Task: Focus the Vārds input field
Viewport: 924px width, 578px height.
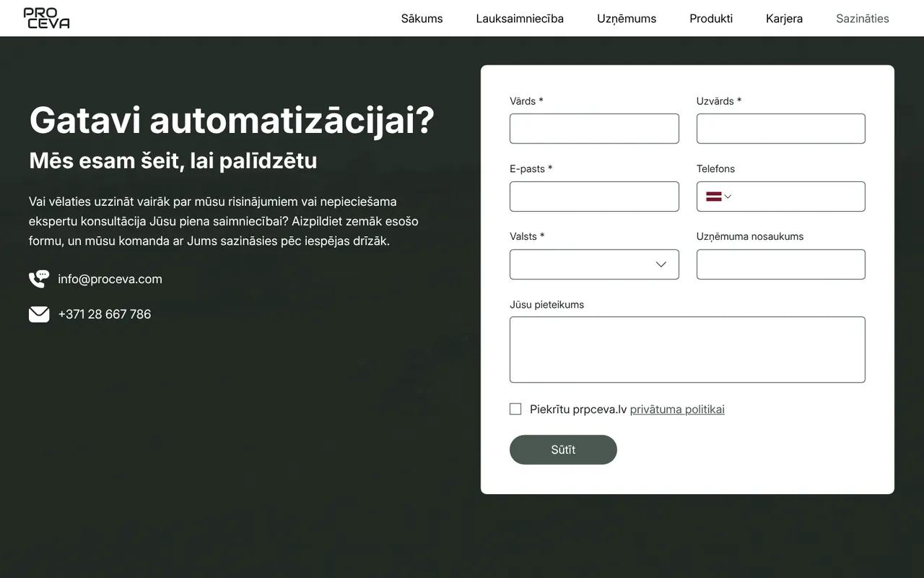Action: (594, 129)
